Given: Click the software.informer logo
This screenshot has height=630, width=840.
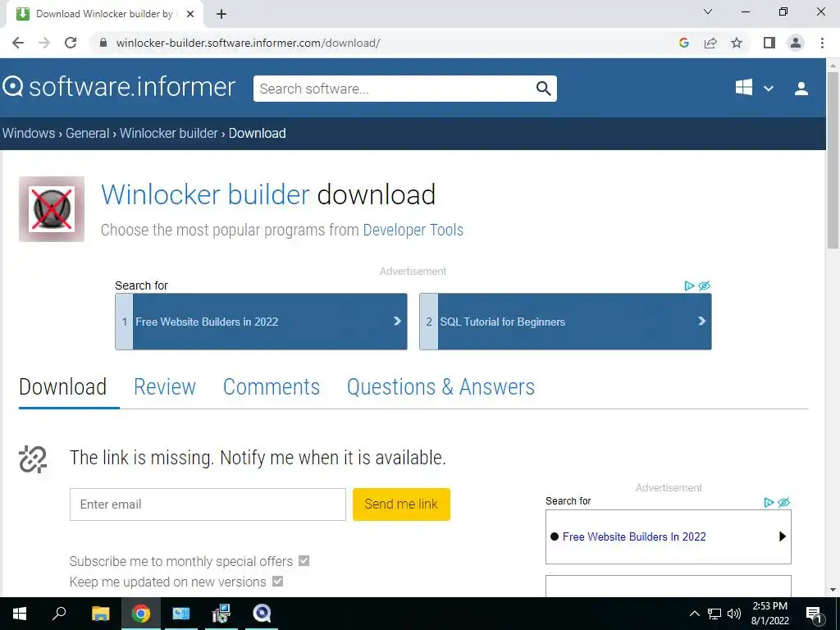Looking at the screenshot, I should click(x=119, y=87).
